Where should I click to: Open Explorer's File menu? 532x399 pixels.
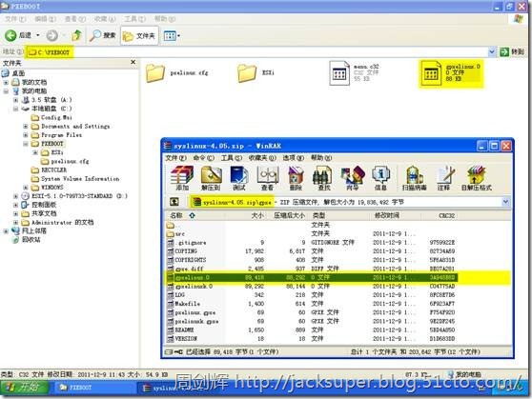tap(15, 19)
